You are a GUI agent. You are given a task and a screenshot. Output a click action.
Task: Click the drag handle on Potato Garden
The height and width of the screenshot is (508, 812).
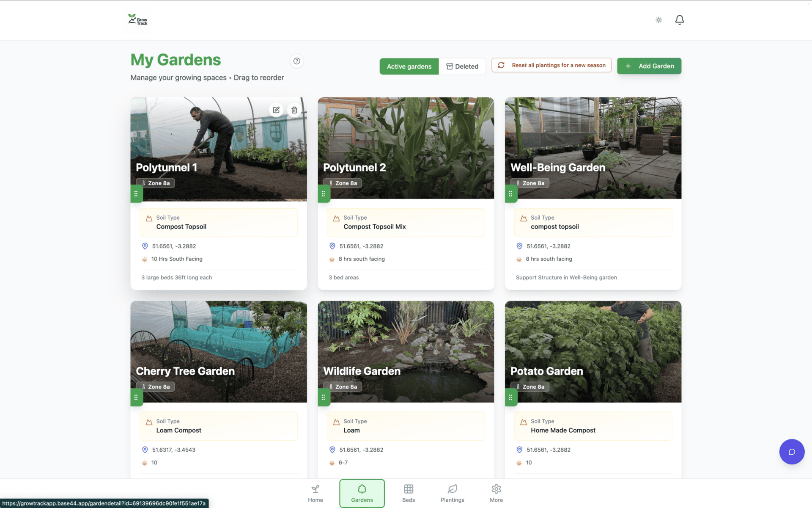pyautogui.click(x=510, y=398)
